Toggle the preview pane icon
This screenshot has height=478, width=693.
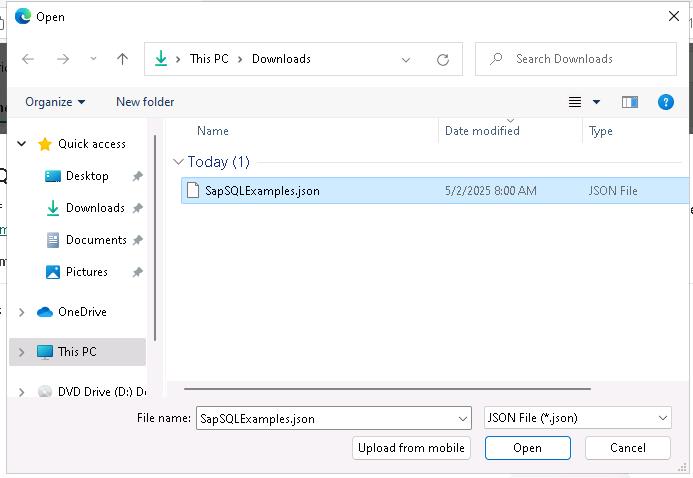point(629,102)
